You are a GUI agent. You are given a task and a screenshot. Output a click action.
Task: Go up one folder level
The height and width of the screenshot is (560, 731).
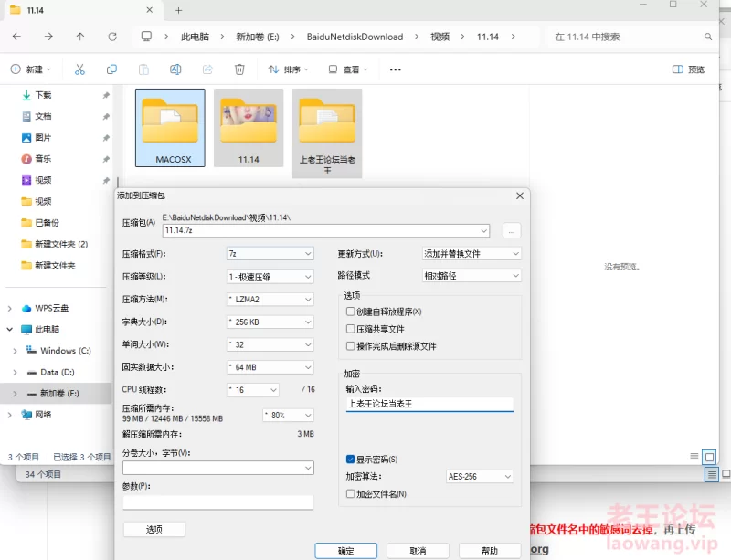[x=80, y=37]
